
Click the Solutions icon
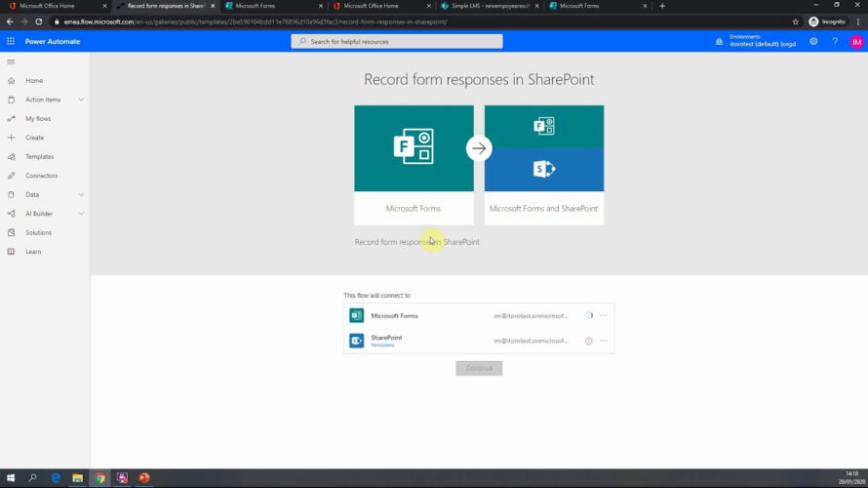click(x=11, y=232)
